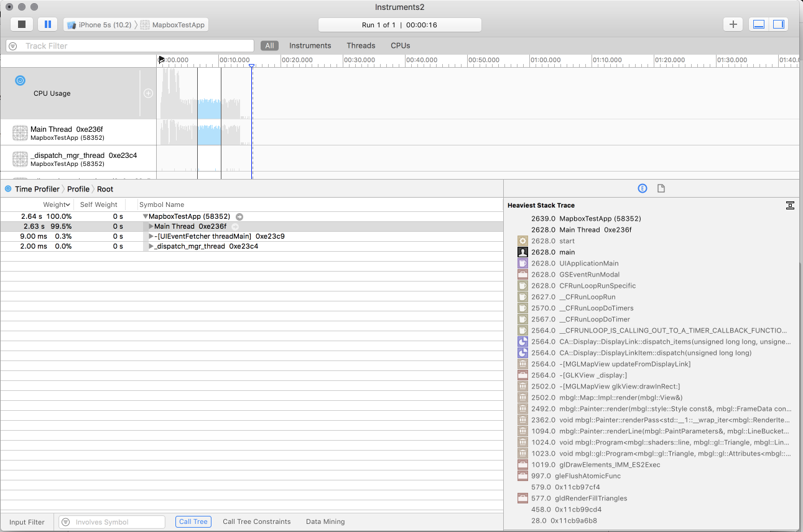Screen dimensions: 803x532
Task: Switch to the Threads filter tab
Action: click(361, 45)
